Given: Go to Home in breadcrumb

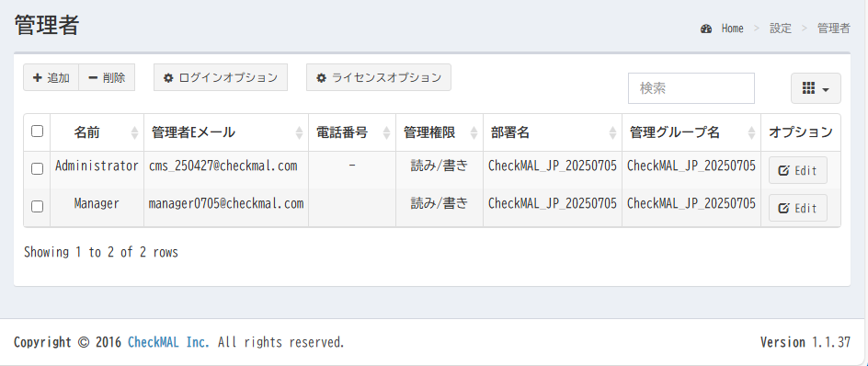Looking at the screenshot, I should coord(732,29).
